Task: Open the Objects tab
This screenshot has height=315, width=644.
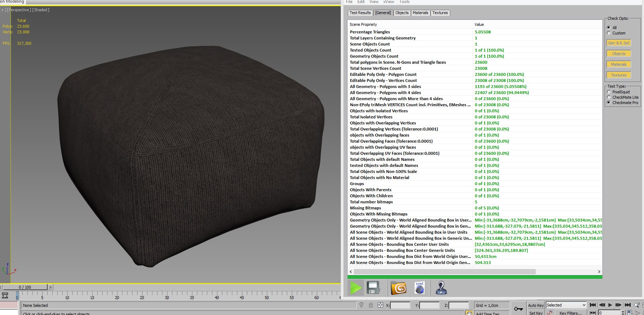Action: [x=402, y=13]
